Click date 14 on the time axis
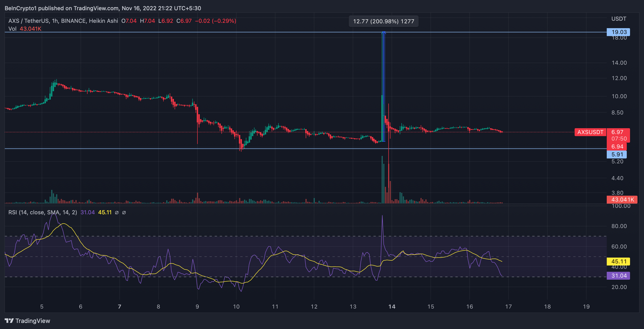644x329 pixels. coord(392,306)
